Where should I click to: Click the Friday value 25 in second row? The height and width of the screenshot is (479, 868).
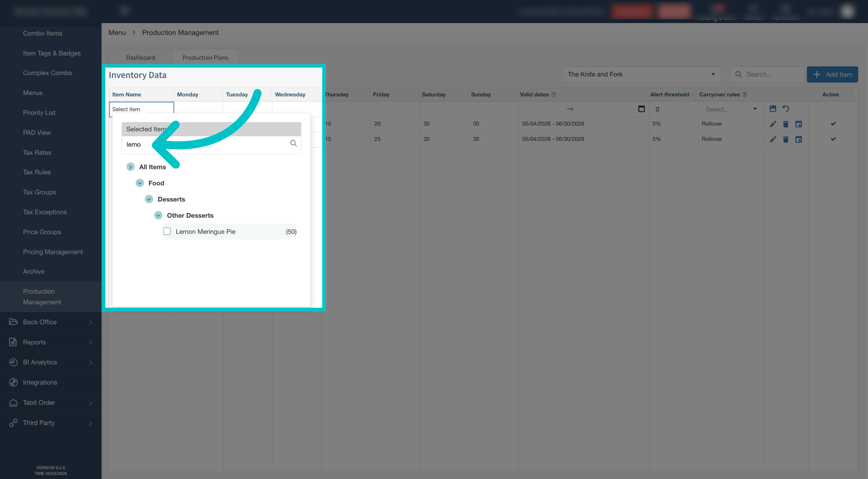(x=377, y=139)
